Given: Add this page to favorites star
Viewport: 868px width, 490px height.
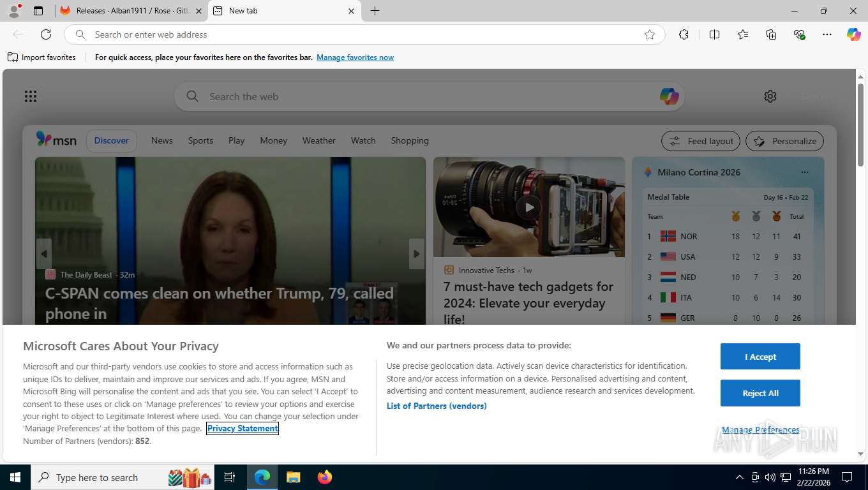Looking at the screenshot, I should click(x=650, y=34).
